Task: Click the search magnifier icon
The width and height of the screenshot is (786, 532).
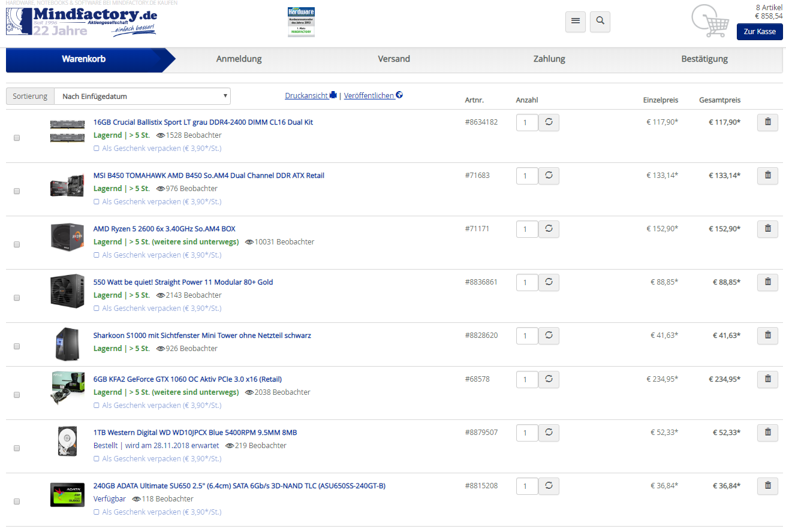Action: tap(600, 22)
